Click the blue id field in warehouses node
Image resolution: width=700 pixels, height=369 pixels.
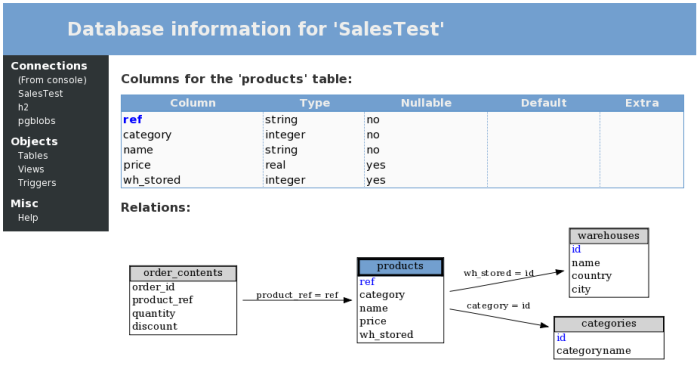(x=576, y=249)
